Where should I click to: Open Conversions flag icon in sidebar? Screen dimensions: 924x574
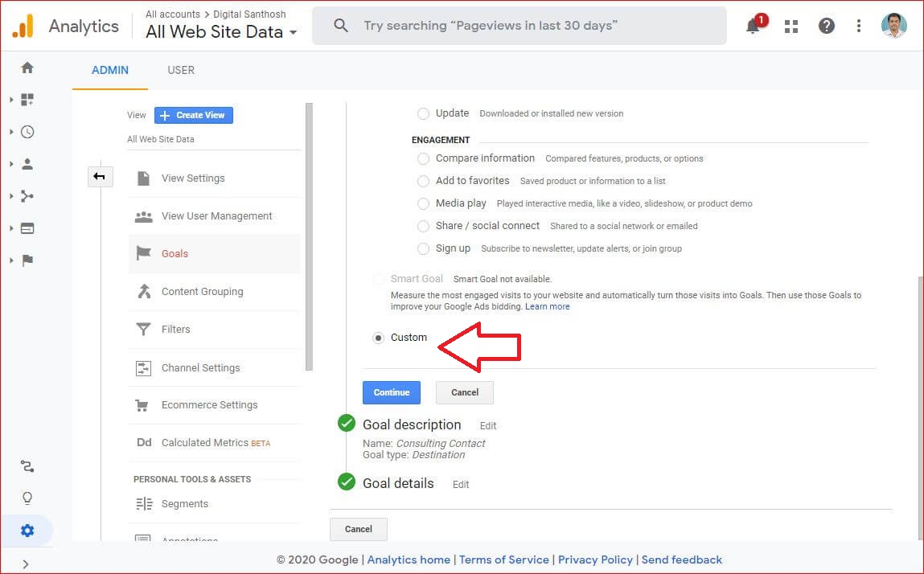tap(27, 260)
